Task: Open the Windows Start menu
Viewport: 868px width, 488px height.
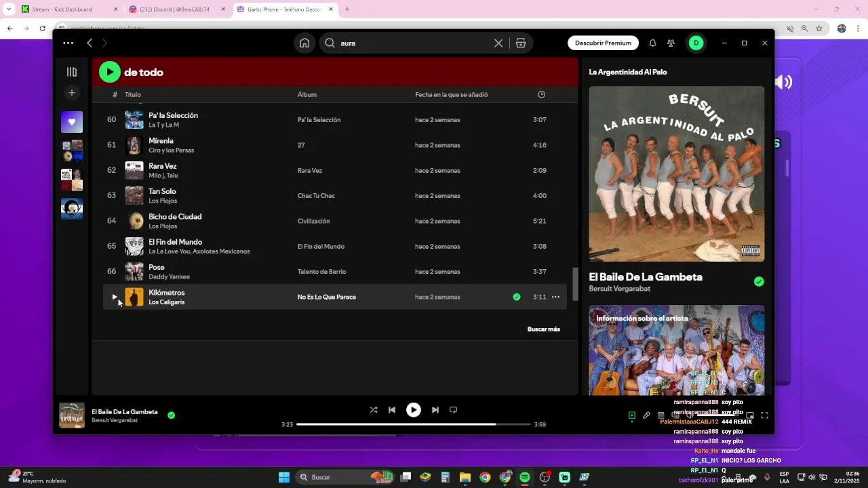Action: click(x=284, y=477)
